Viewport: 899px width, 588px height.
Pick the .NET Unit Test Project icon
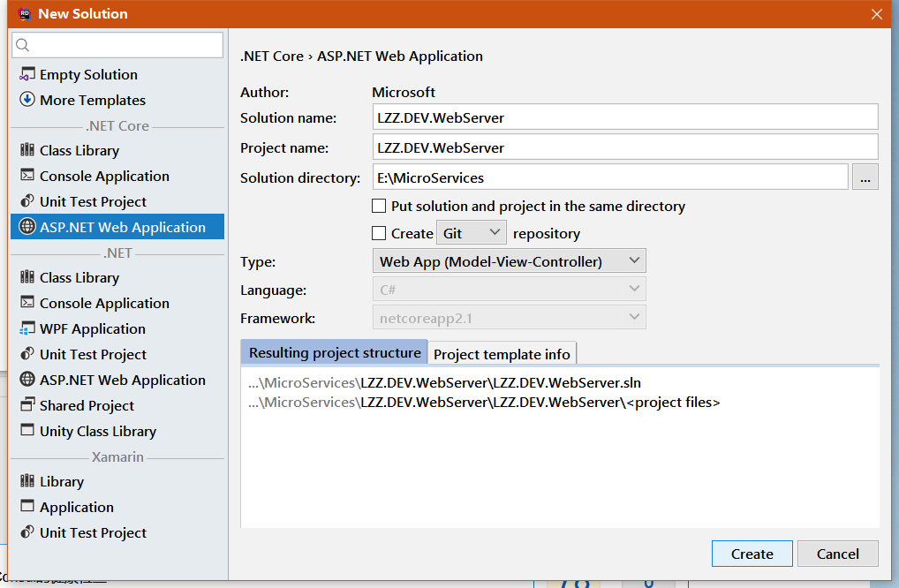click(27, 354)
